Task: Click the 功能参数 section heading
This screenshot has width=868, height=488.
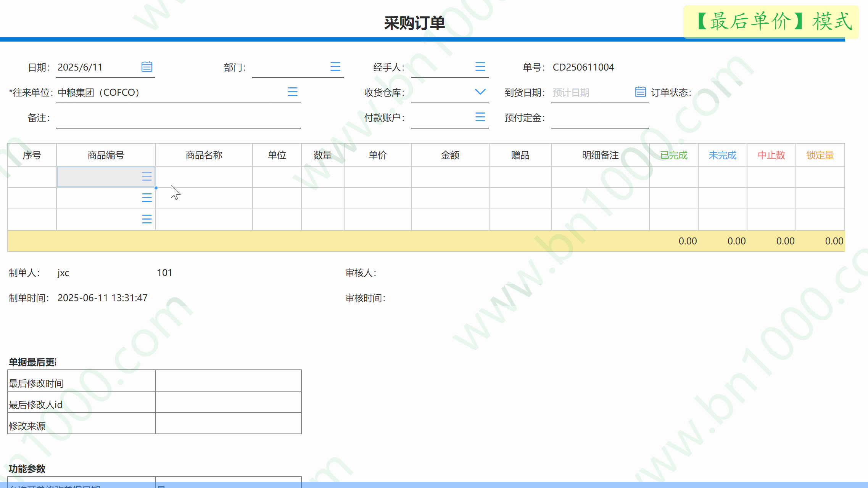Action: [x=27, y=469]
